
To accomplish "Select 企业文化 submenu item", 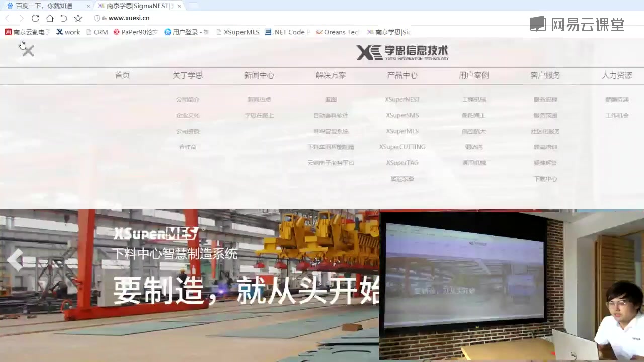I will 188,115.
